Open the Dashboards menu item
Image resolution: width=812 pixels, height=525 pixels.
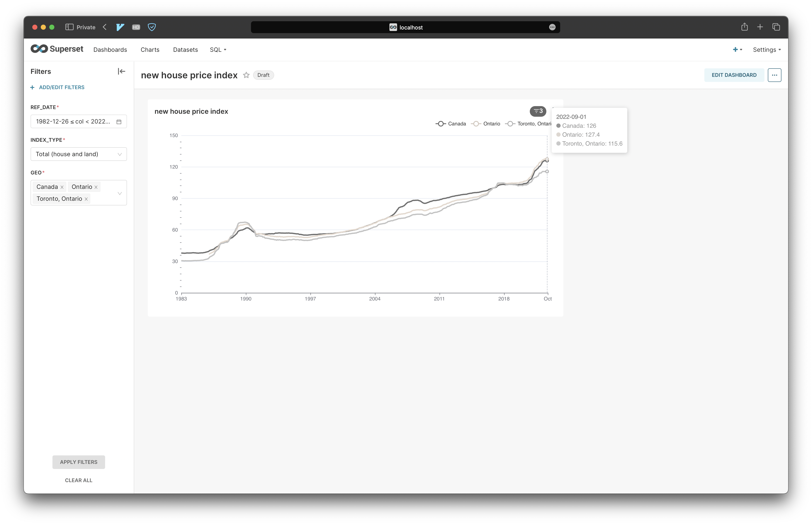(110, 50)
